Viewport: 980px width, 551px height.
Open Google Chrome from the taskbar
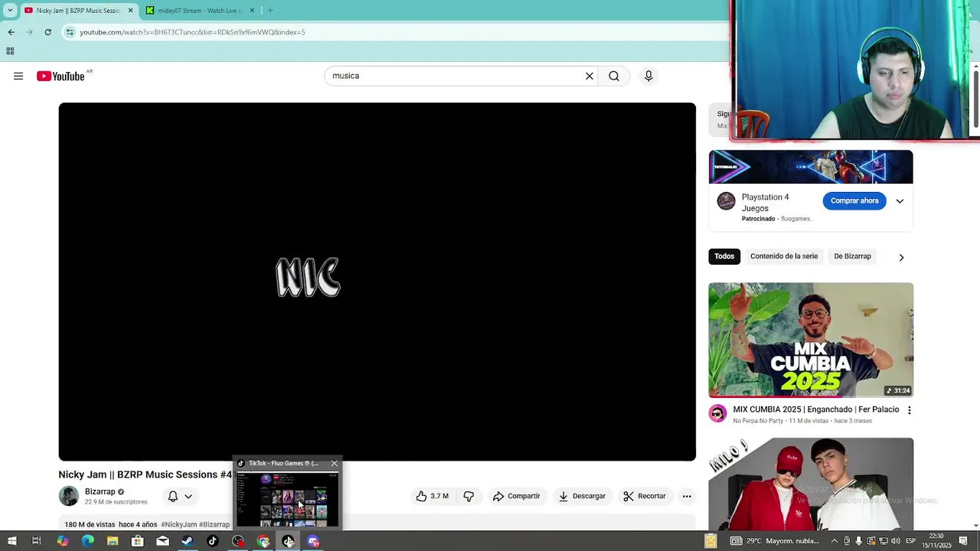coord(263,541)
